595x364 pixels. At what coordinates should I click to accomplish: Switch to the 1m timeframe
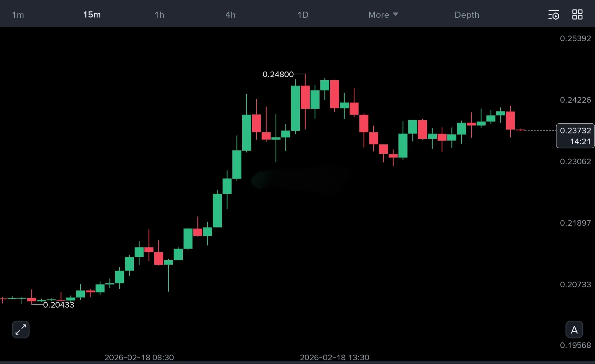[18, 15]
